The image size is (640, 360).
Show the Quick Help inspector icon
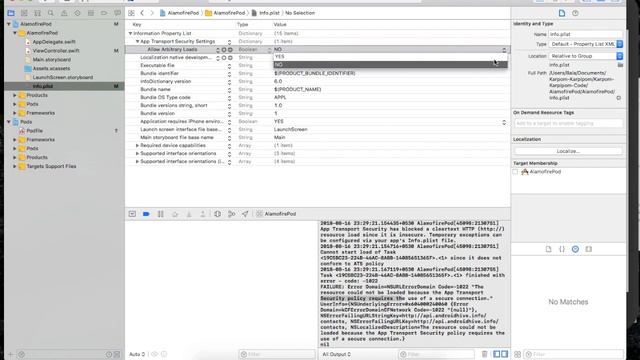click(x=575, y=13)
